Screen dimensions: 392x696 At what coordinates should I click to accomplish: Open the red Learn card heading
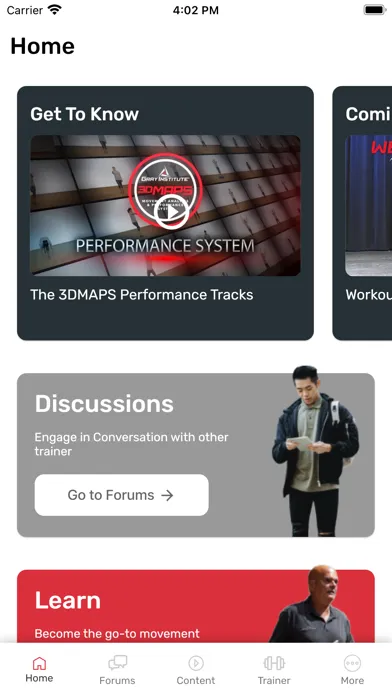click(68, 601)
